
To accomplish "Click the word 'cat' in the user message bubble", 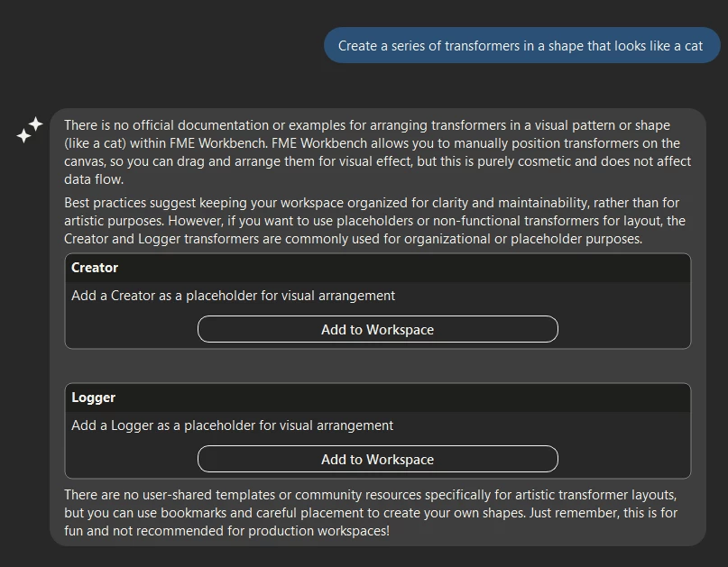I will click(x=694, y=46).
